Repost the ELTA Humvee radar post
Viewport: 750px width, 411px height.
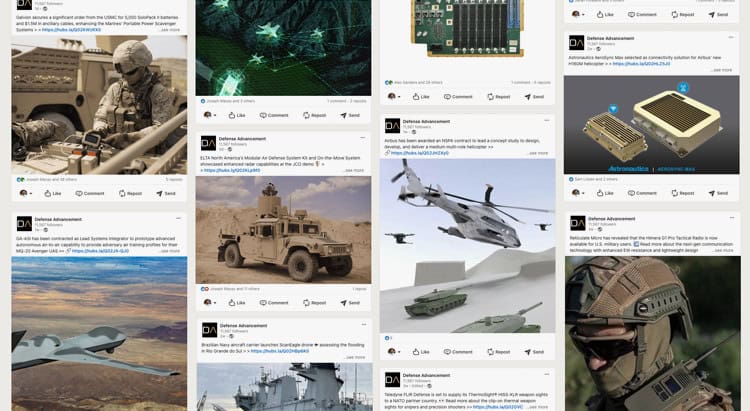314,302
